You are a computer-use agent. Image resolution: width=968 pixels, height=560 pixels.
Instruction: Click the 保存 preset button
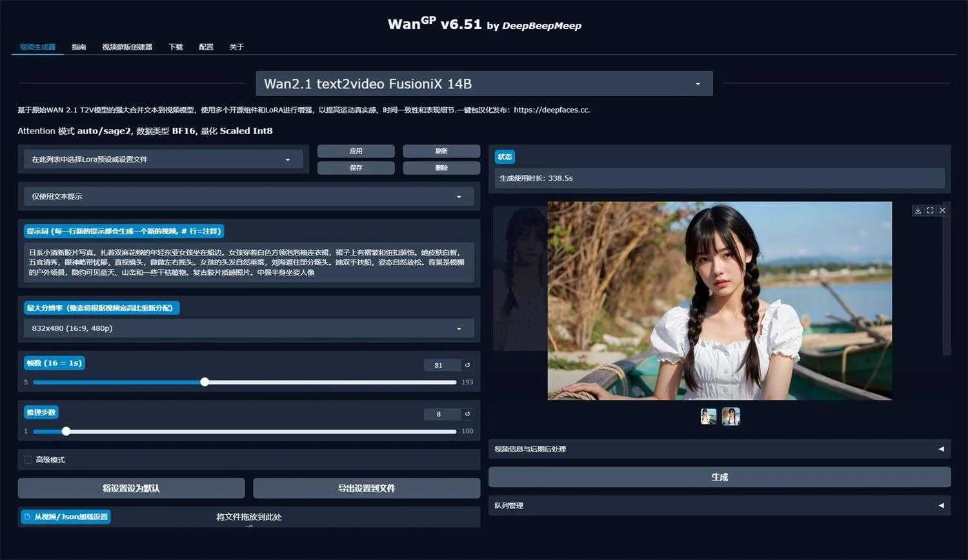(x=356, y=168)
